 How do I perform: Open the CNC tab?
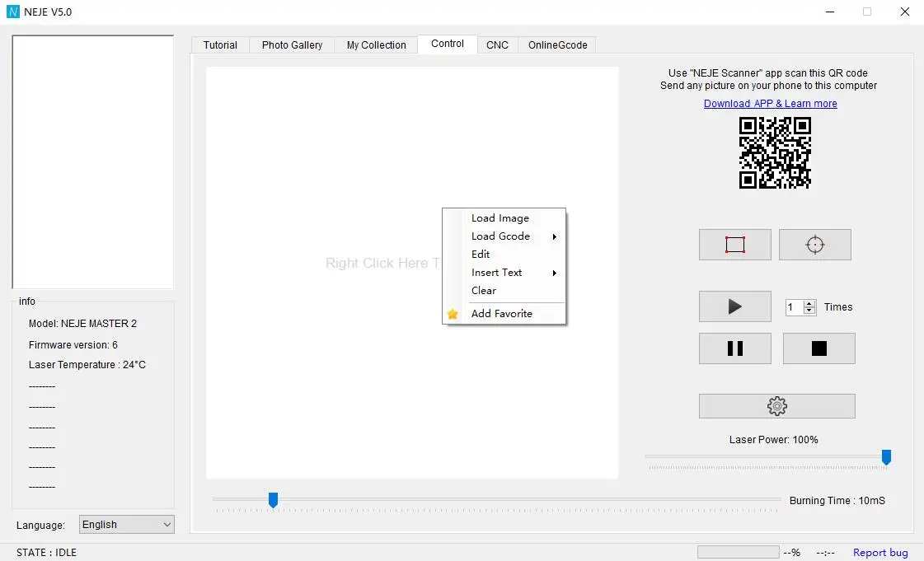497,45
